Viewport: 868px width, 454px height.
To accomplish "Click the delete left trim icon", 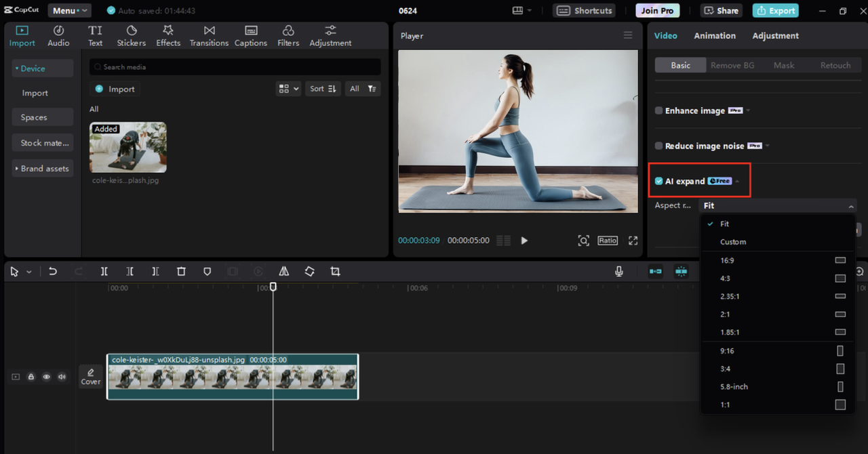I will coord(130,271).
